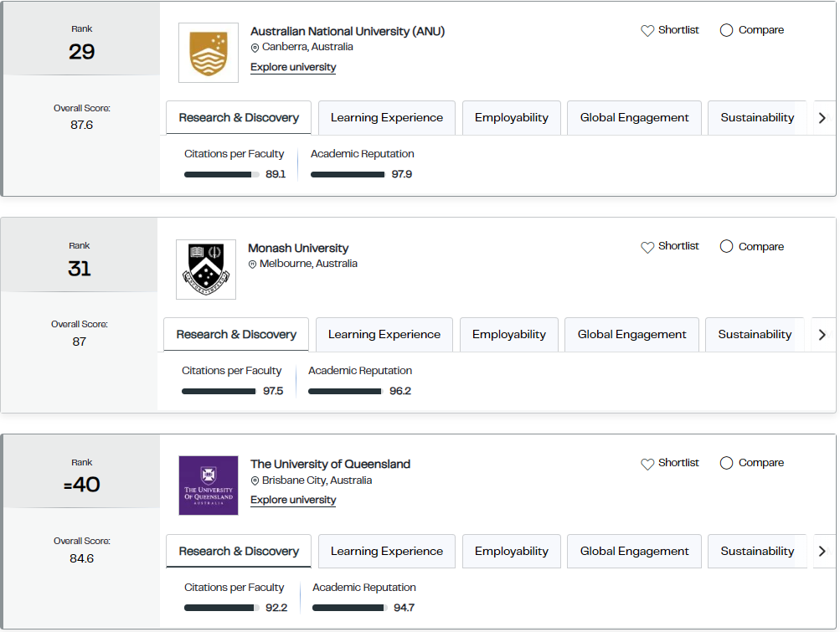This screenshot has height=632, width=840.
Task: Click Monash's Academic Reputation bar 96.2
Action: (345, 392)
